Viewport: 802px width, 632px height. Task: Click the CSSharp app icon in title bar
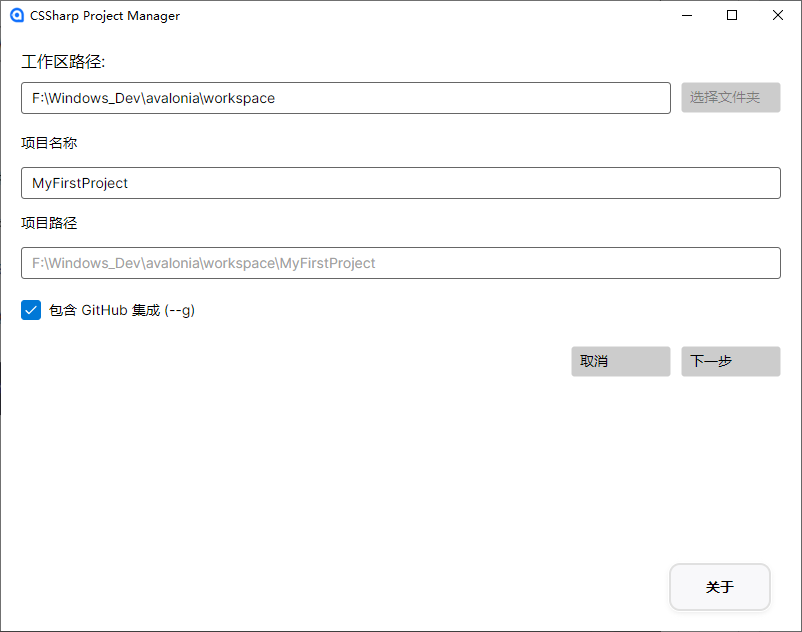click(17, 15)
